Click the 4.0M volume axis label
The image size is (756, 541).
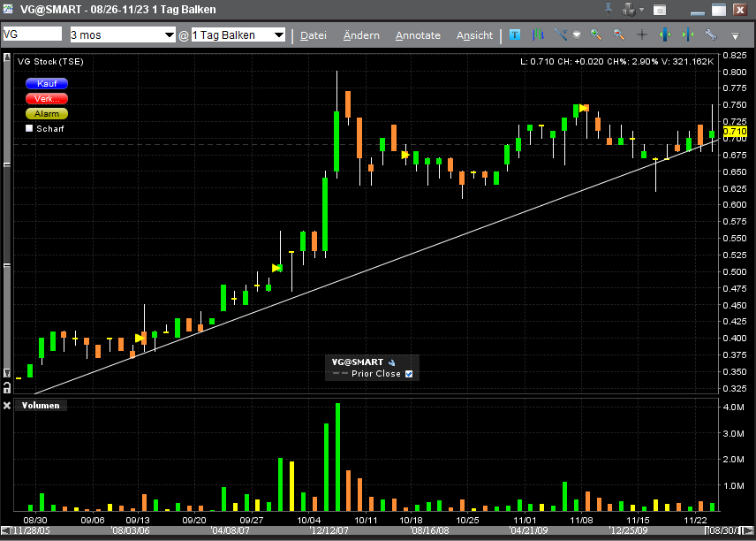[733, 407]
